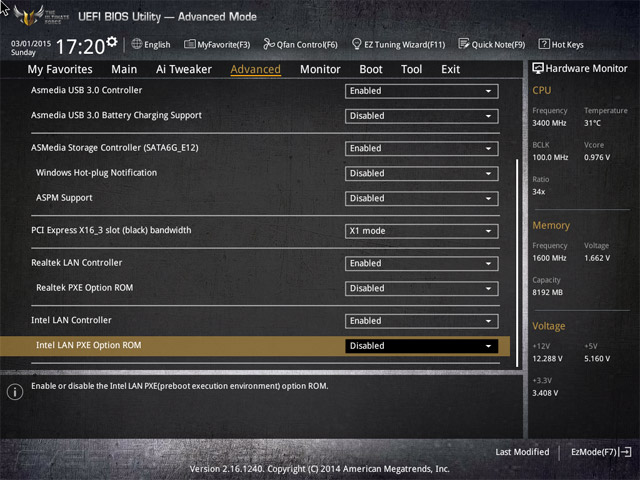Click the settings list vertical scrollbar
Viewport: 640px width, 480px height.
517,263
